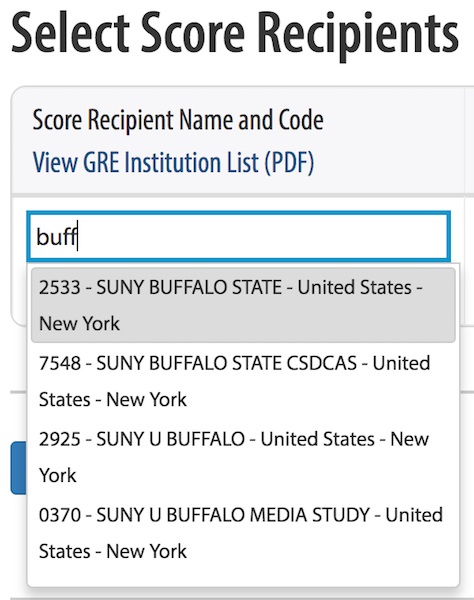Click empty space below last suggestion
The height and width of the screenshot is (600, 474).
pyautogui.click(x=243, y=578)
